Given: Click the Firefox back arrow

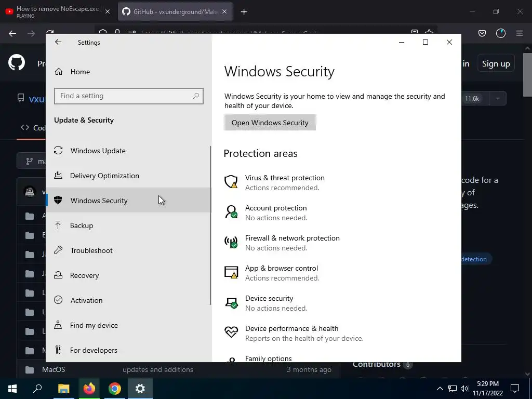Looking at the screenshot, I should 12,33.
